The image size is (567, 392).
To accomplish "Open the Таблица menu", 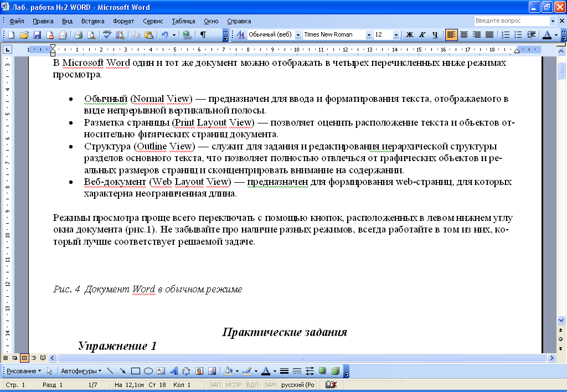I will [183, 21].
